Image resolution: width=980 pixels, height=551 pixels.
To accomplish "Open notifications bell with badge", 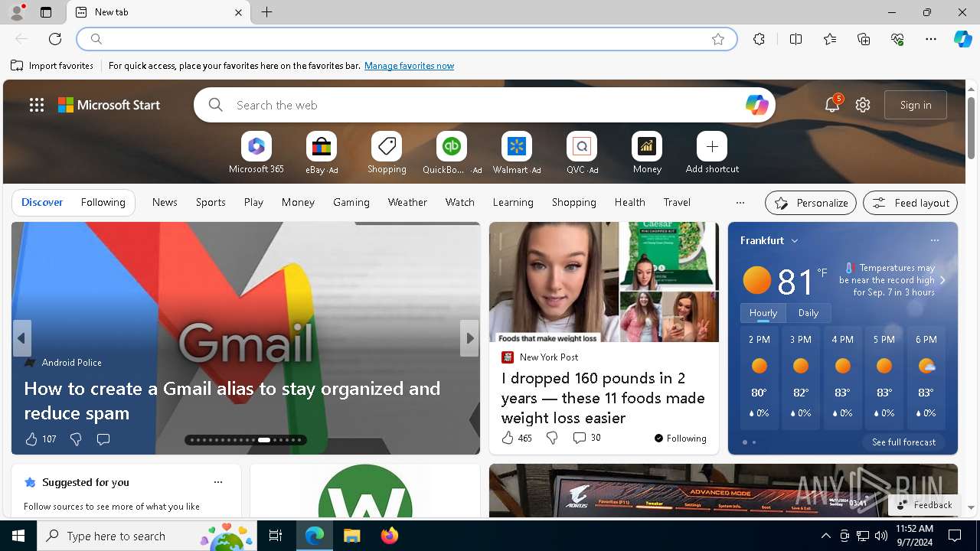I will (x=832, y=105).
